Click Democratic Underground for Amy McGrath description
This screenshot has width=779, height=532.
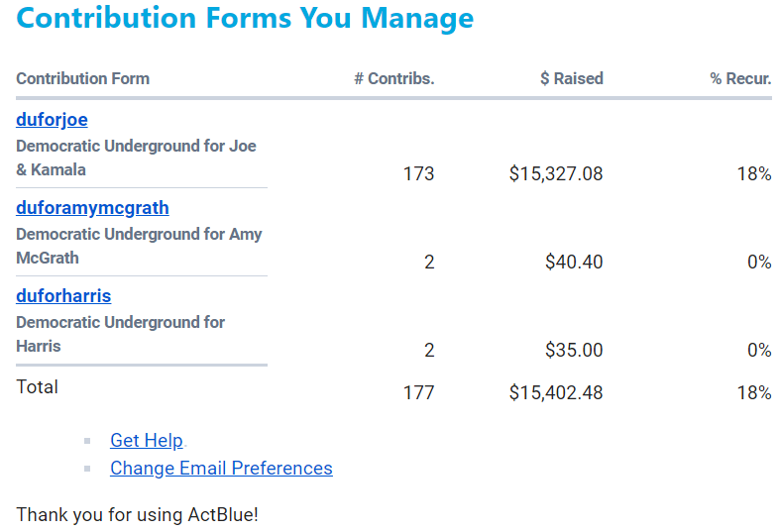[x=139, y=246]
